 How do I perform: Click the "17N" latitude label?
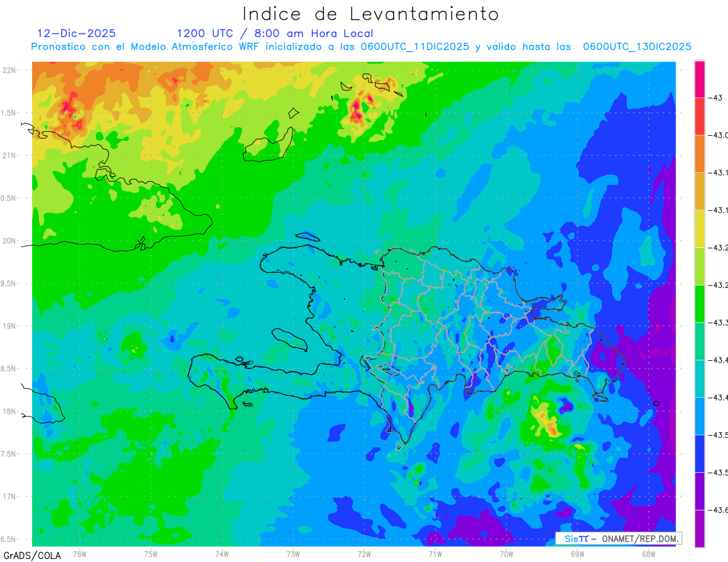click(x=10, y=497)
